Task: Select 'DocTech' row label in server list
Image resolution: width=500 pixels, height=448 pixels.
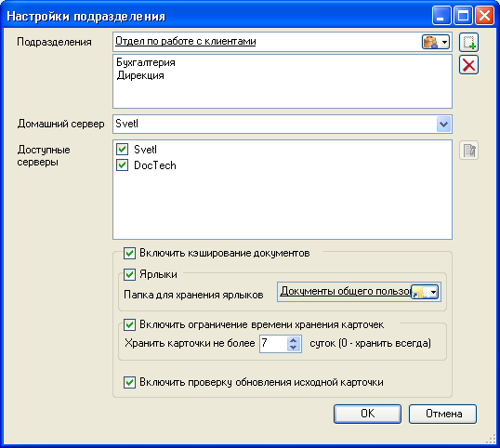Action: [x=155, y=165]
